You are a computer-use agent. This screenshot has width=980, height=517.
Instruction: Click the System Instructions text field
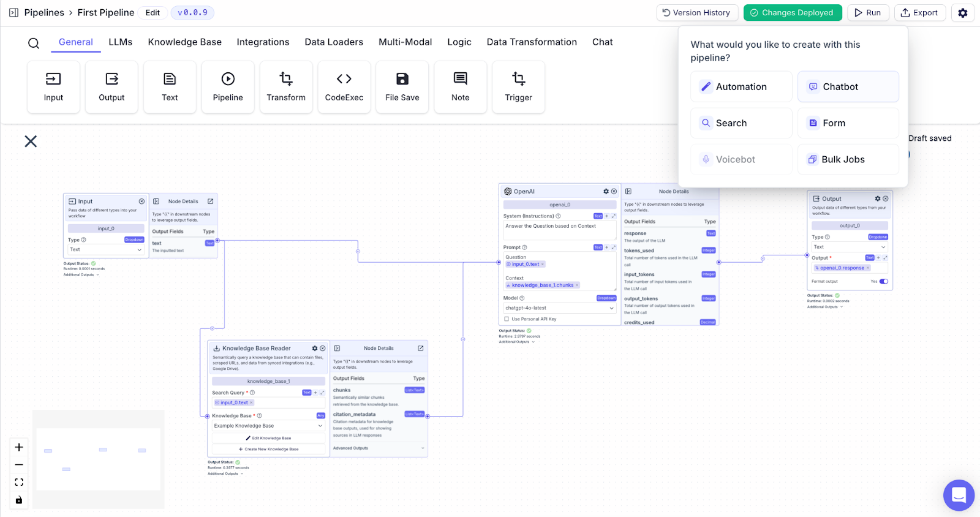tap(559, 230)
